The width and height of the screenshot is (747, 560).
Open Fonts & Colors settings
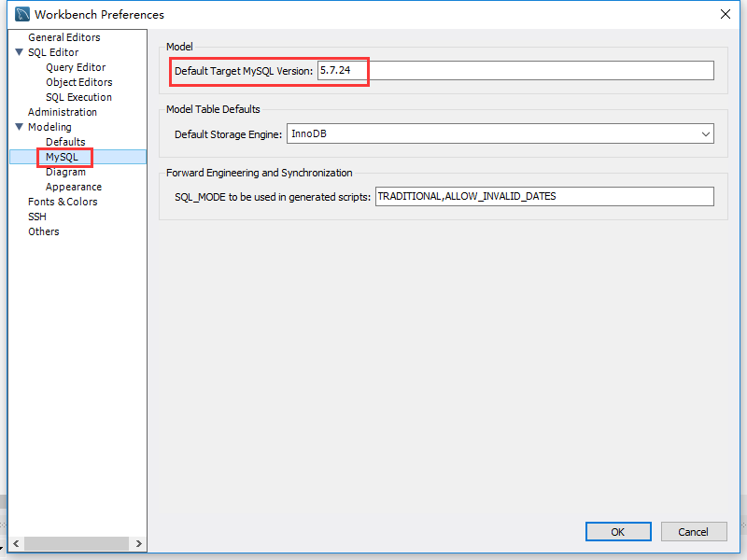coord(62,202)
